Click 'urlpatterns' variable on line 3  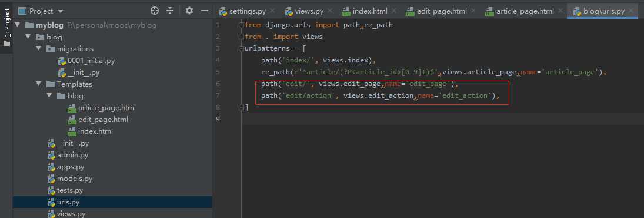coord(267,48)
